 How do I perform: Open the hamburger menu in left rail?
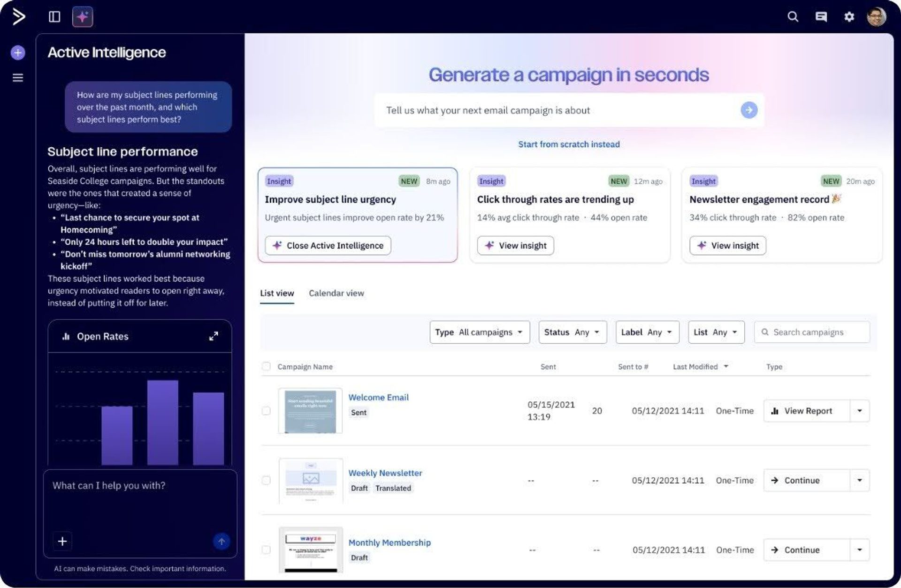(18, 78)
